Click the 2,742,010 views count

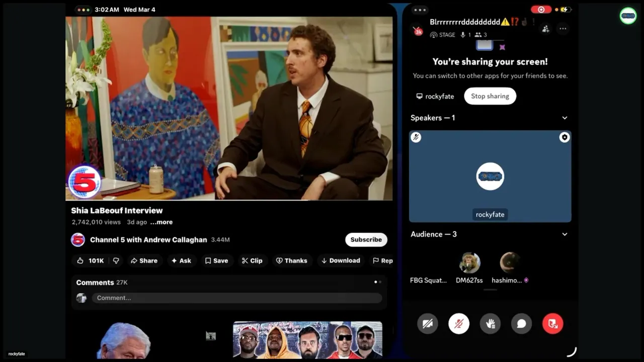click(x=96, y=222)
